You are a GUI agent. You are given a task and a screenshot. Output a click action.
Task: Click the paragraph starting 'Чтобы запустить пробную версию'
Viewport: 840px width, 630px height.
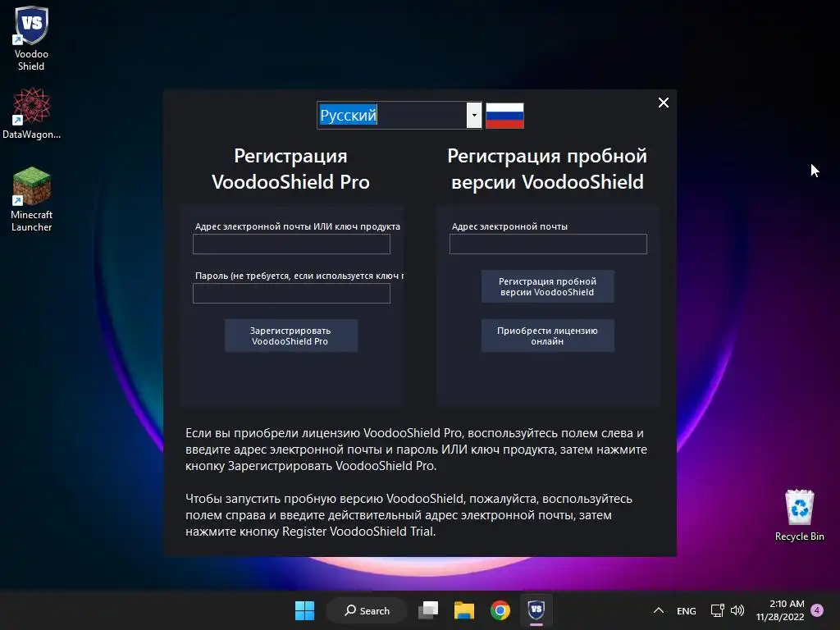pos(409,515)
